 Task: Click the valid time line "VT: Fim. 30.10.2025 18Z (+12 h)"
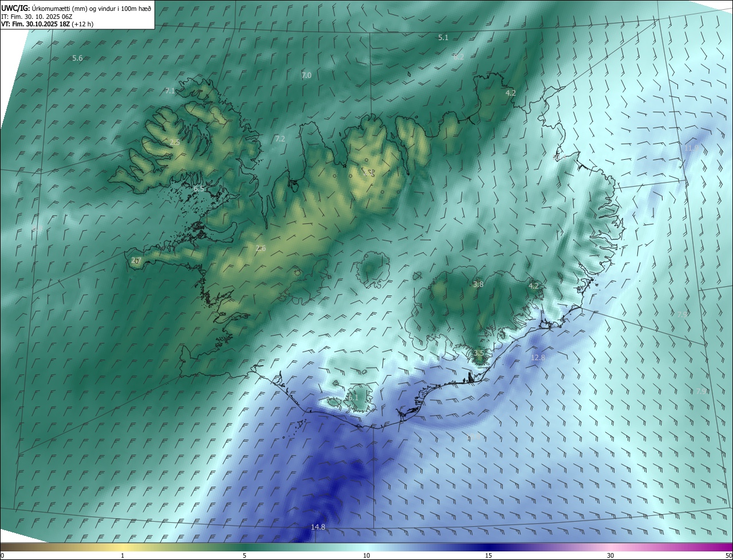tap(48, 24)
